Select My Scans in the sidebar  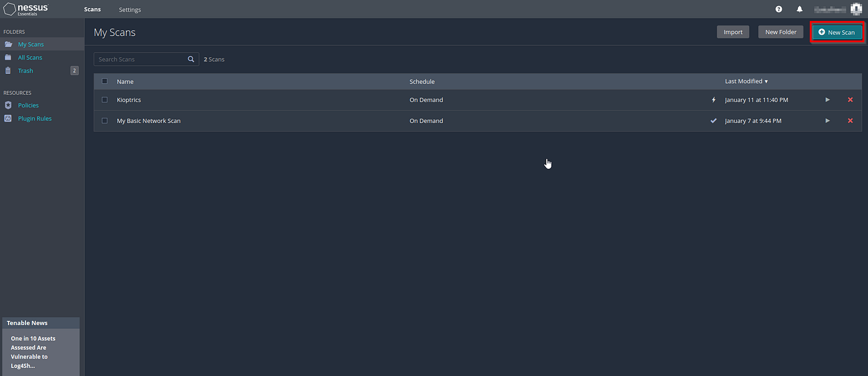pos(31,45)
